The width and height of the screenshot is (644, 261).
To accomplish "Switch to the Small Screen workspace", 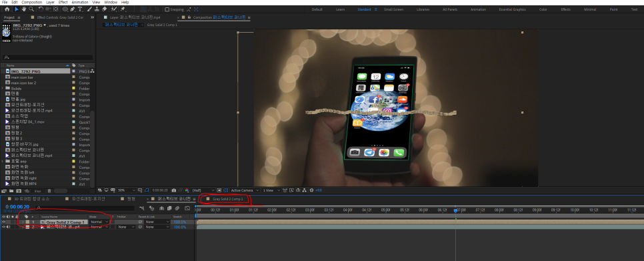I will coord(393,9).
